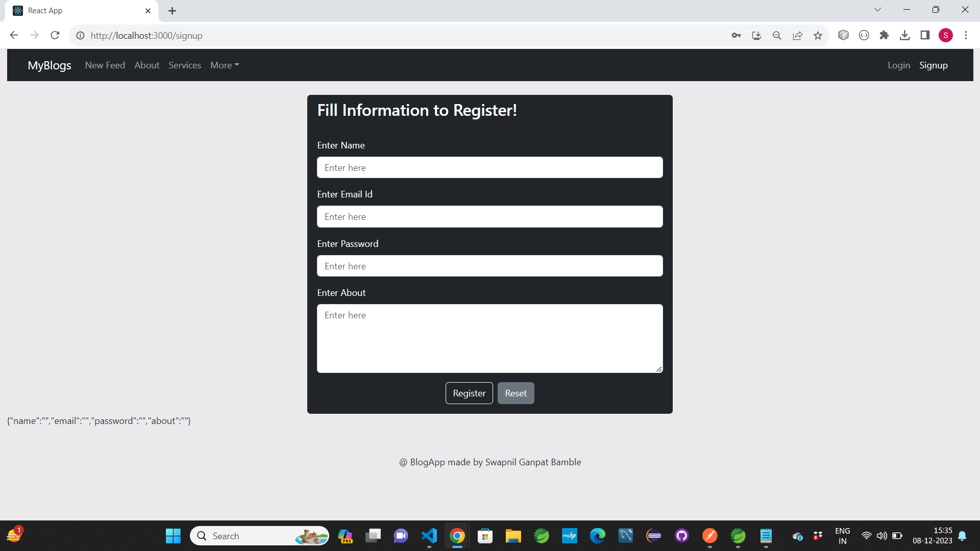This screenshot has width=980, height=551.
Task: Click the browser share icon
Action: tap(797, 35)
